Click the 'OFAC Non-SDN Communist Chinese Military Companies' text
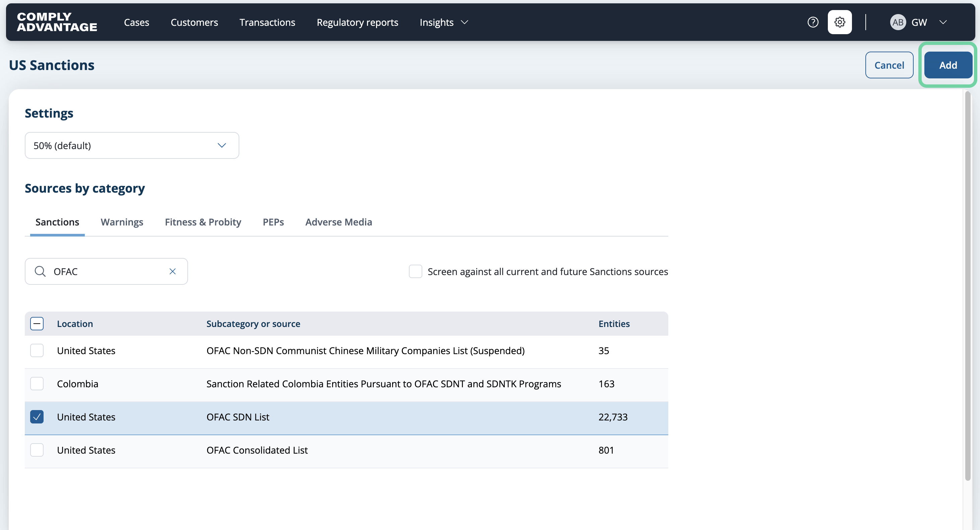The height and width of the screenshot is (530, 980). [x=366, y=350]
